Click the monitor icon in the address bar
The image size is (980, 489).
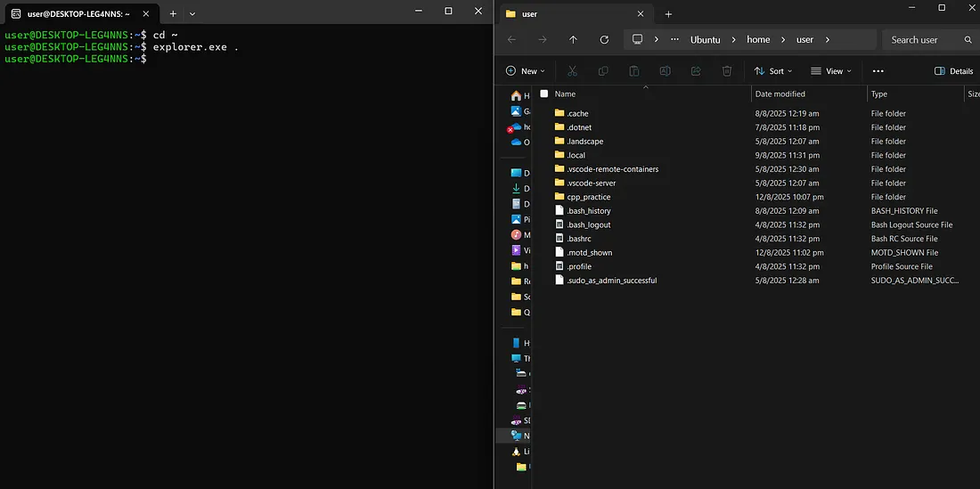pos(638,39)
